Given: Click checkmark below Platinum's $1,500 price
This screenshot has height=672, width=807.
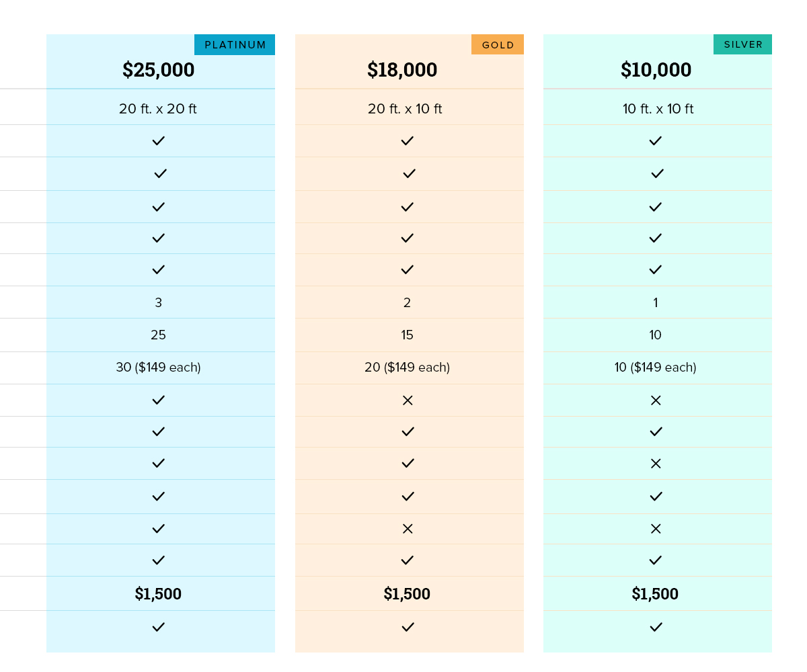Looking at the screenshot, I should click(x=158, y=627).
